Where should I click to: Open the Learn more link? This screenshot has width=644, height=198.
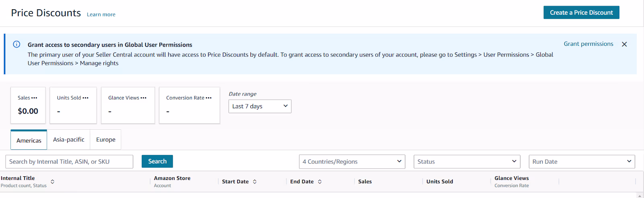(x=101, y=14)
